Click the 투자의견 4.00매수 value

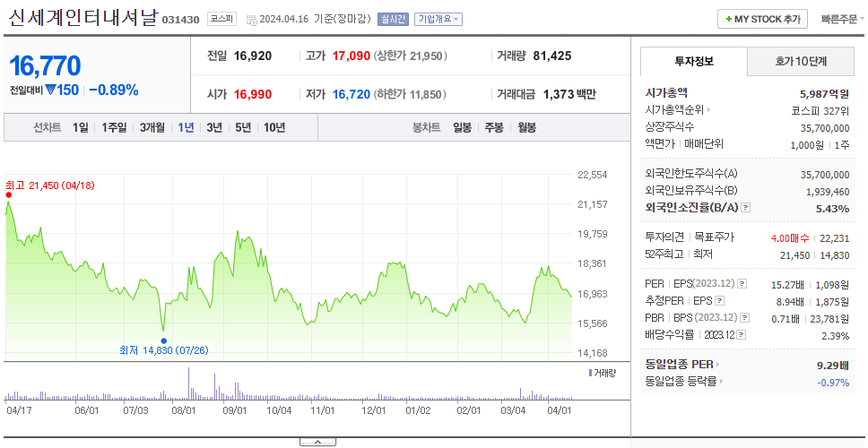(789, 238)
